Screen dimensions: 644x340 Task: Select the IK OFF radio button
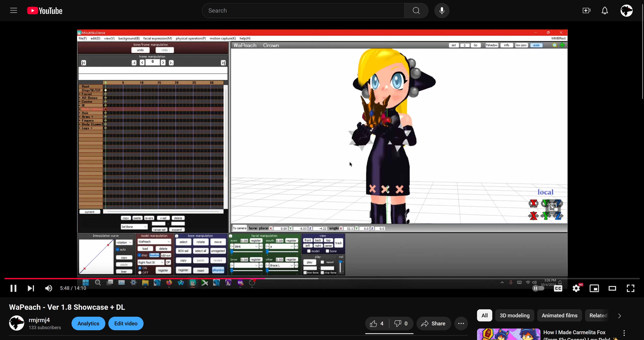(140, 273)
